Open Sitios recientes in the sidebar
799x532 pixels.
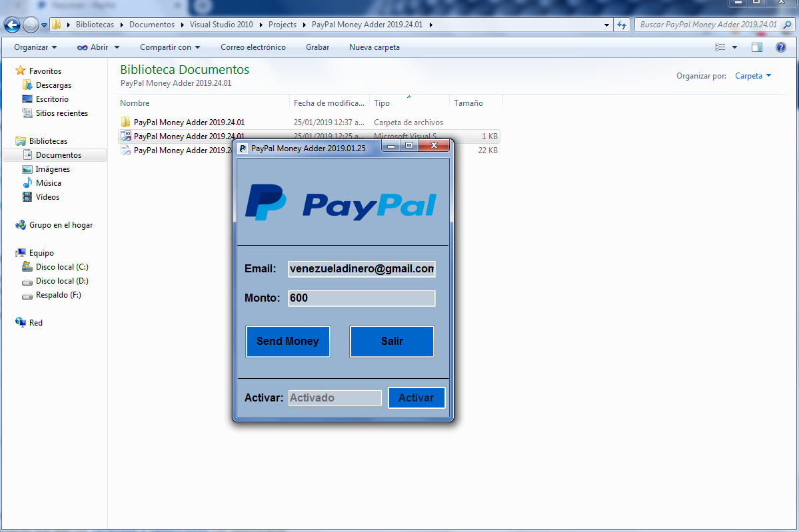point(62,113)
